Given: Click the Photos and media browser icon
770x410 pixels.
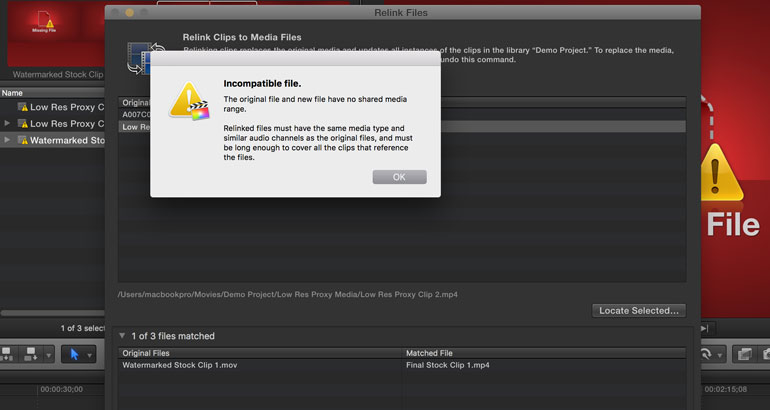Looking at the screenshot, I should (x=744, y=355).
